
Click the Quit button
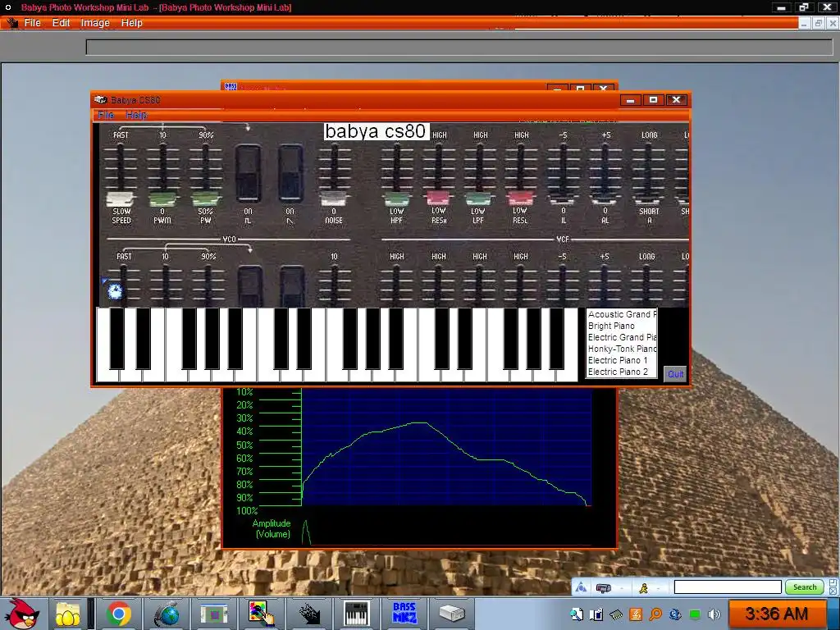675,374
